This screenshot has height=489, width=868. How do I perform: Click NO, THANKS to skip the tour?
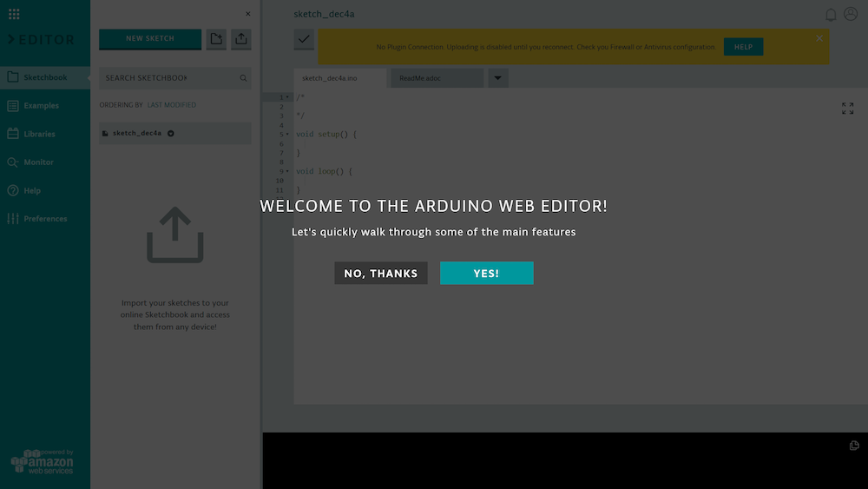click(x=381, y=273)
